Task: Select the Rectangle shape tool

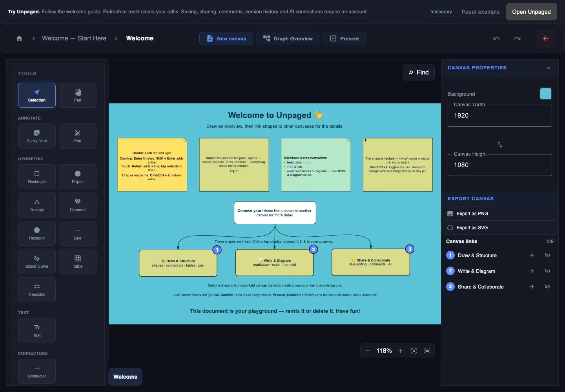Action: pyautogui.click(x=37, y=177)
